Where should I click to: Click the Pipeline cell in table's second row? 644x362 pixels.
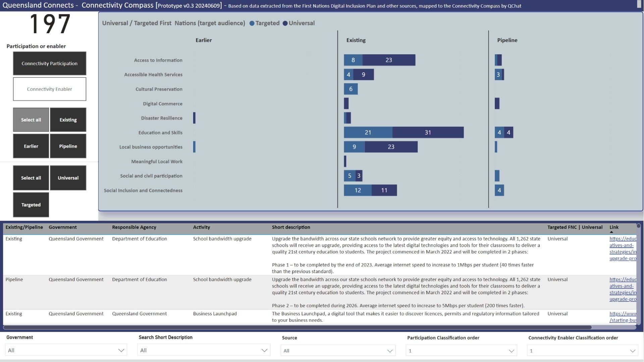pos(14,280)
